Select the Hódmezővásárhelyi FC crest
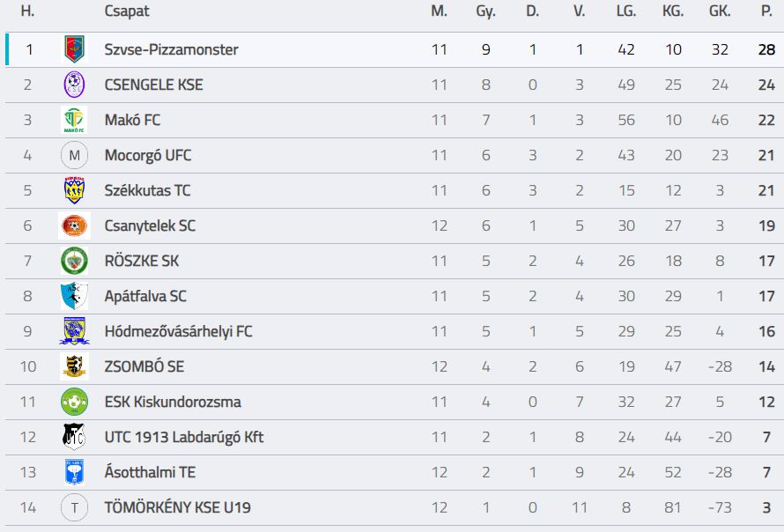784x532 pixels. [x=75, y=331]
